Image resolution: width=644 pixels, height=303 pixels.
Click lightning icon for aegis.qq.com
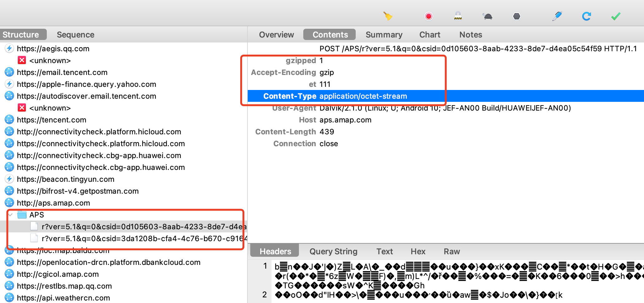(9, 48)
